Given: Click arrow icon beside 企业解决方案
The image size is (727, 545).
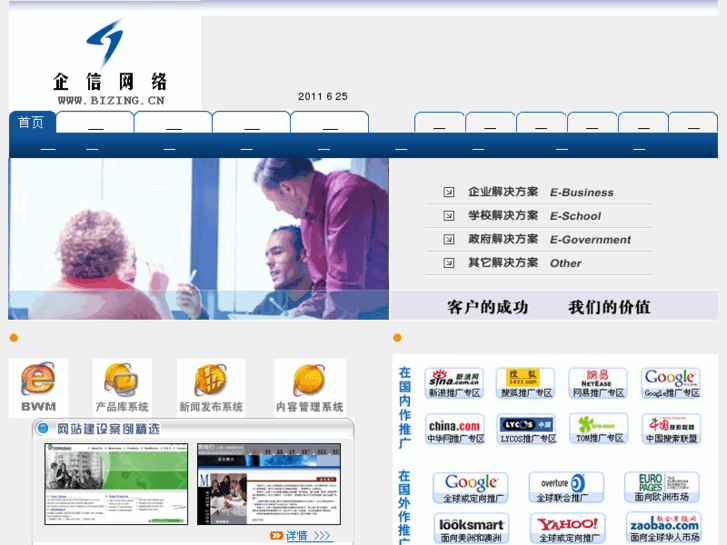Looking at the screenshot, I should coord(448,192).
